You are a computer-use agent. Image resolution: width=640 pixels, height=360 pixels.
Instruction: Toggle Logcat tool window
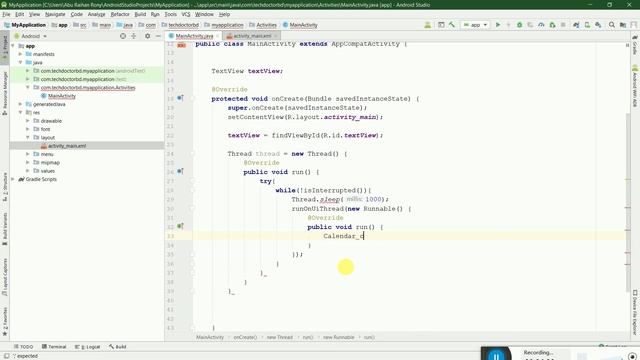coord(87,347)
